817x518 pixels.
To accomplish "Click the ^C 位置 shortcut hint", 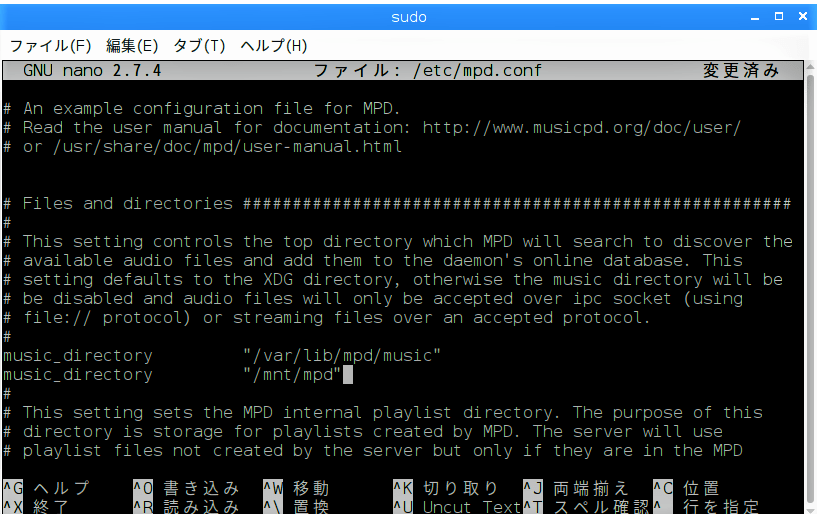I will [687, 488].
